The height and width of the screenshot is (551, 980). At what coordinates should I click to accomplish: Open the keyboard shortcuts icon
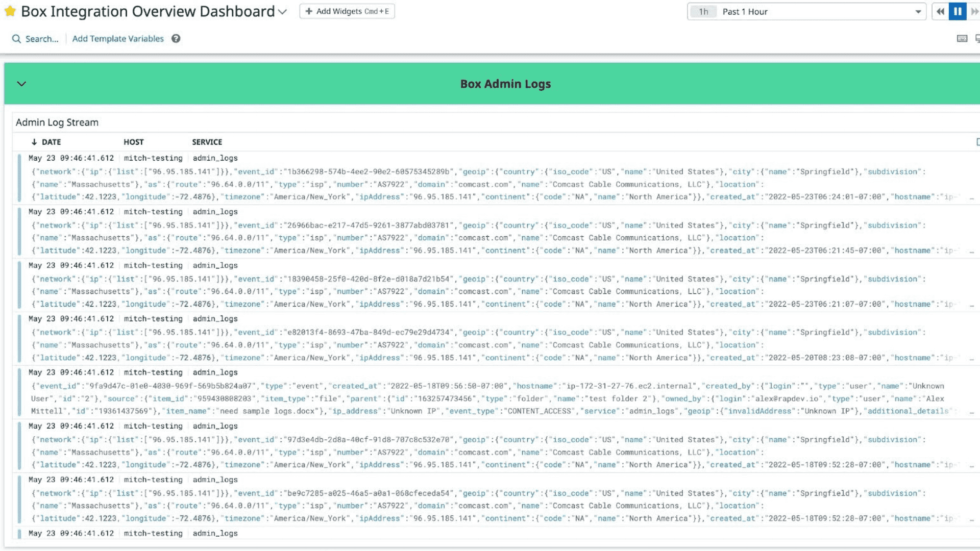962,39
